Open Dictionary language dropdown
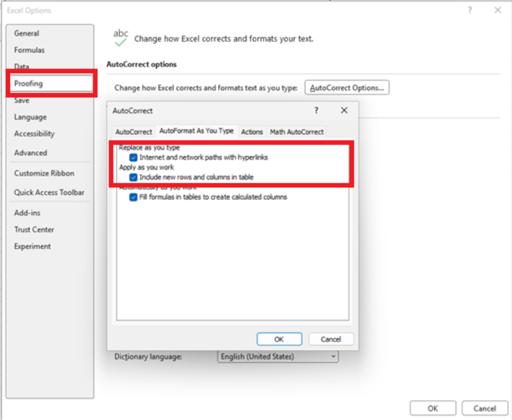 278,356
